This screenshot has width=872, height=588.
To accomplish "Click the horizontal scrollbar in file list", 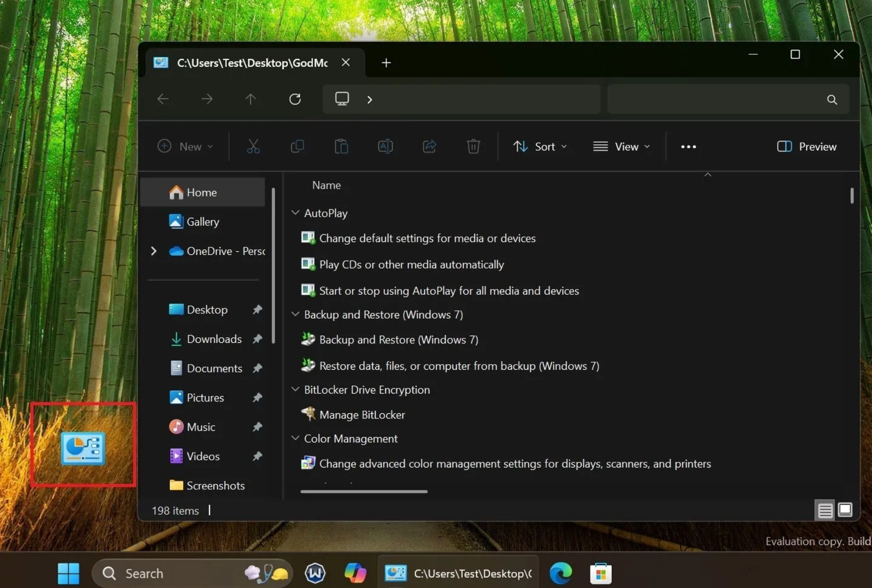I will [364, 491].
